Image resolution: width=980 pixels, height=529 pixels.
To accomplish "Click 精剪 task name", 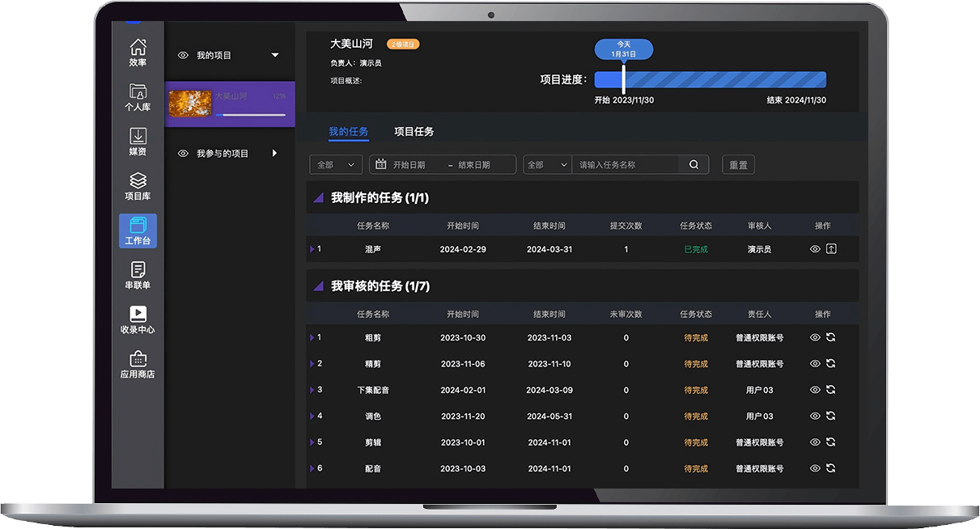I will click(373, 364).
